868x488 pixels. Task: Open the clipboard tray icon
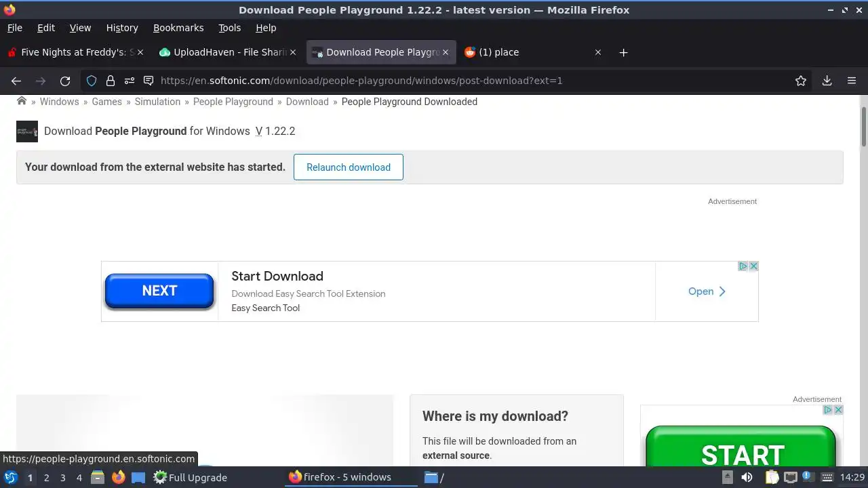tap(772, 477)
